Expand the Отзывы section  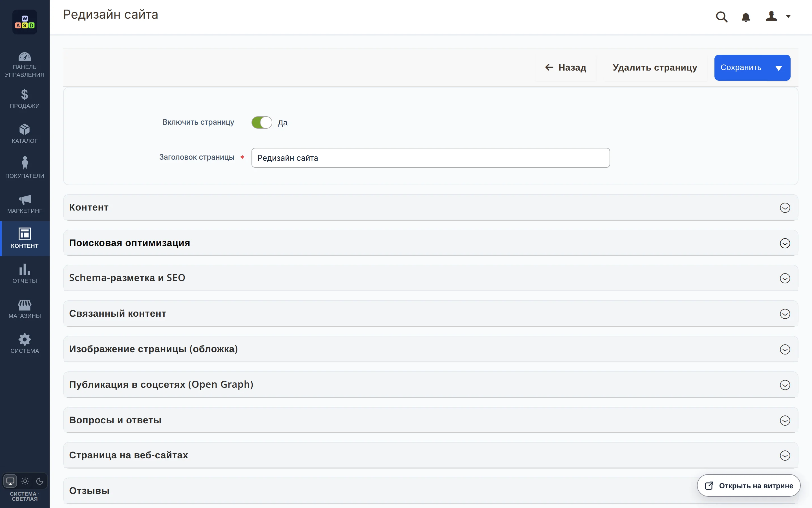(431, 491)
